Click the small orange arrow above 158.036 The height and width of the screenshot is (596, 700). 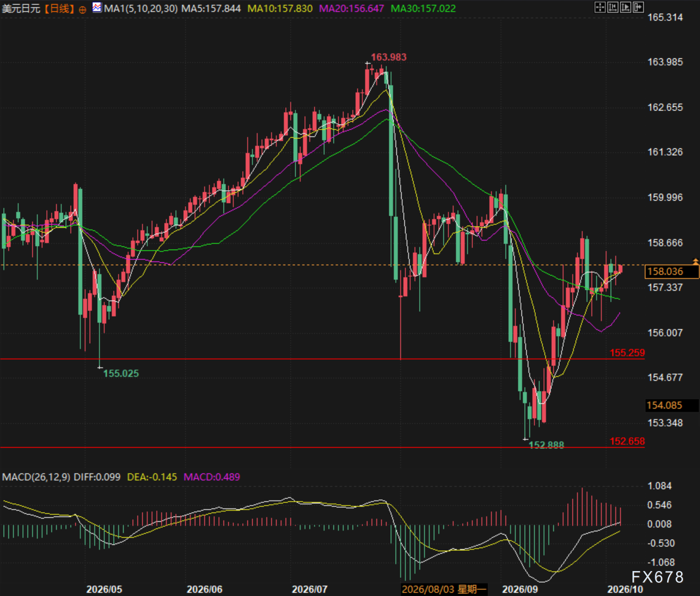(x=696, y=261)
